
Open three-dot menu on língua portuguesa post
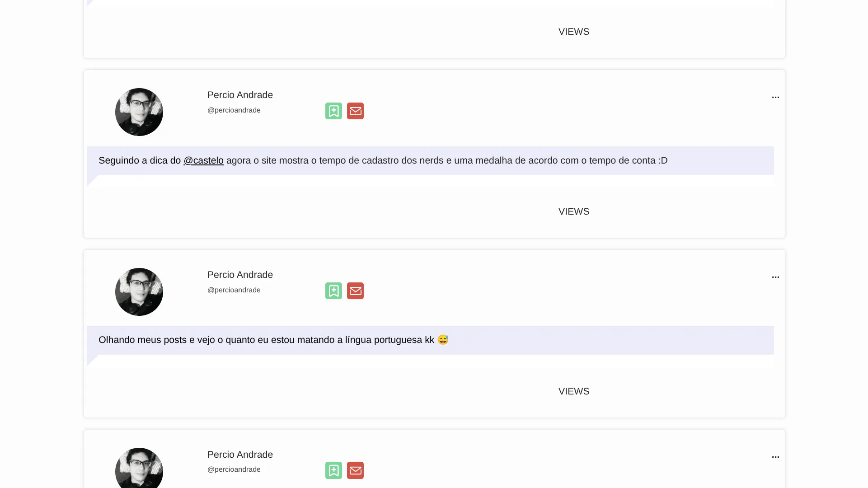(775, 277)
